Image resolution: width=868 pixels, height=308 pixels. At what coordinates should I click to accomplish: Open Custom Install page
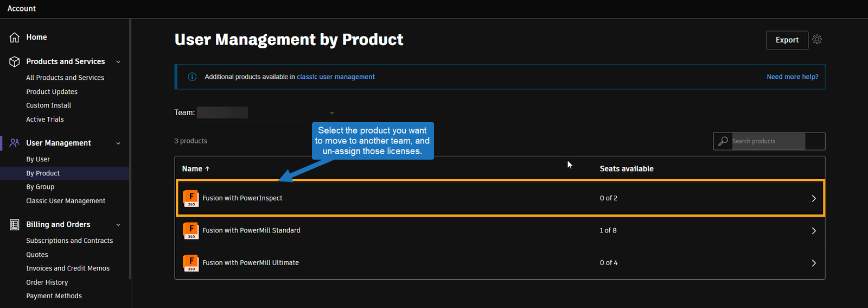(48, 105)
